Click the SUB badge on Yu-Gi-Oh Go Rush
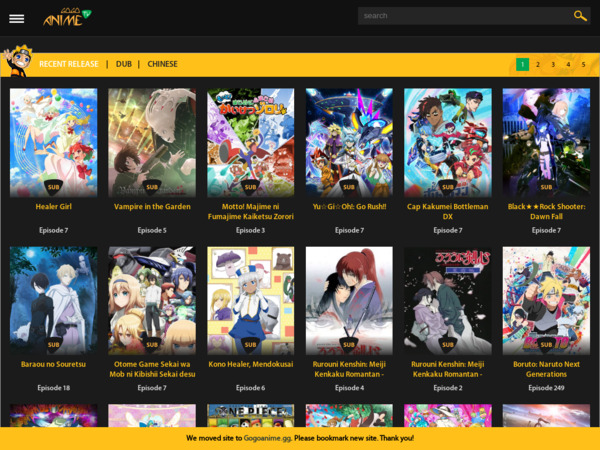The width and height of the screenshot is (600, 450). 349,187
